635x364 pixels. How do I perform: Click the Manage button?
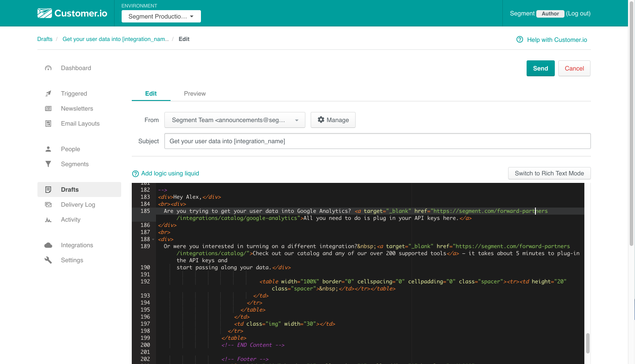click(x=333, y=120)
